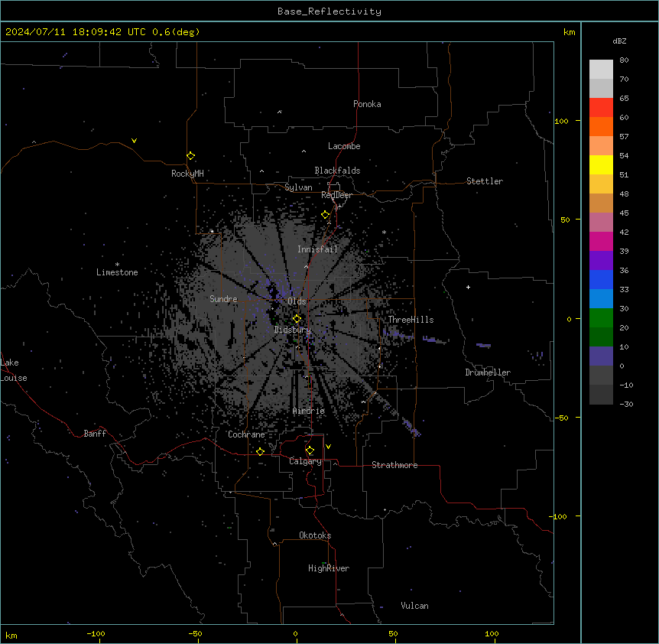Pick the lightest gray 70 dBZ swatch at legend top
This screenshot has width=659, height=644.
tap(601, 70)
